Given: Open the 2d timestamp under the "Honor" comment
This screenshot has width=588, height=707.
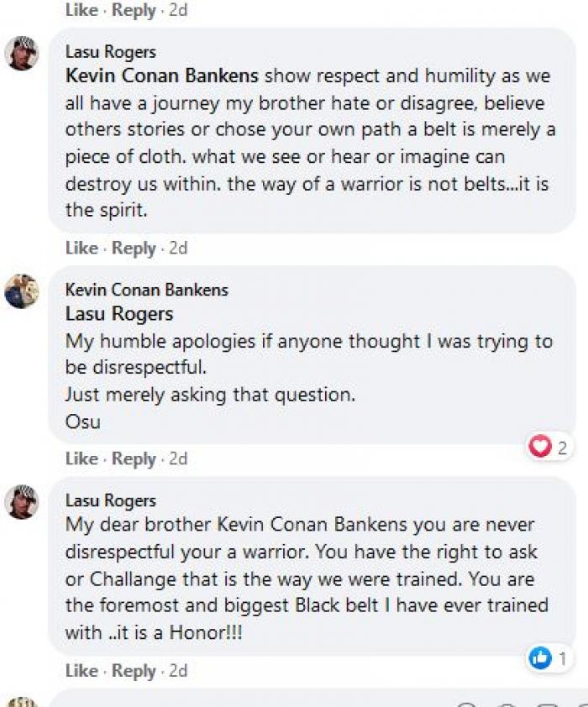Looking at the screenshot, I should (178, 670).
